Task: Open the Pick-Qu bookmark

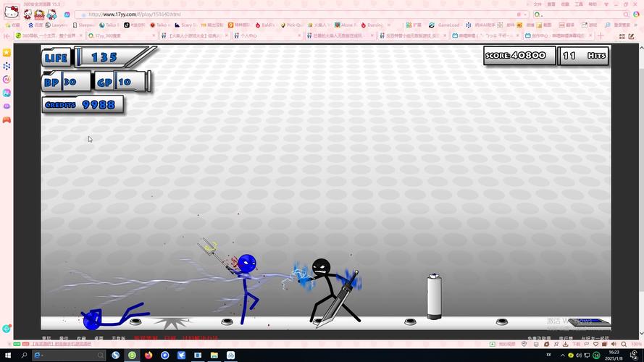Action: click(x=291, y=25)
